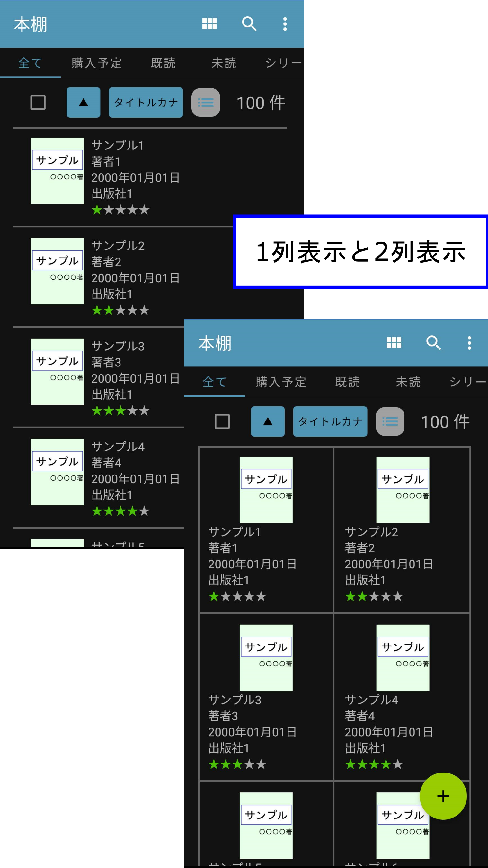Viewport: 488px width, 868px height.
Task: Toggle ascending sort arrow in lower-right screen
Action: coord(268,421)
